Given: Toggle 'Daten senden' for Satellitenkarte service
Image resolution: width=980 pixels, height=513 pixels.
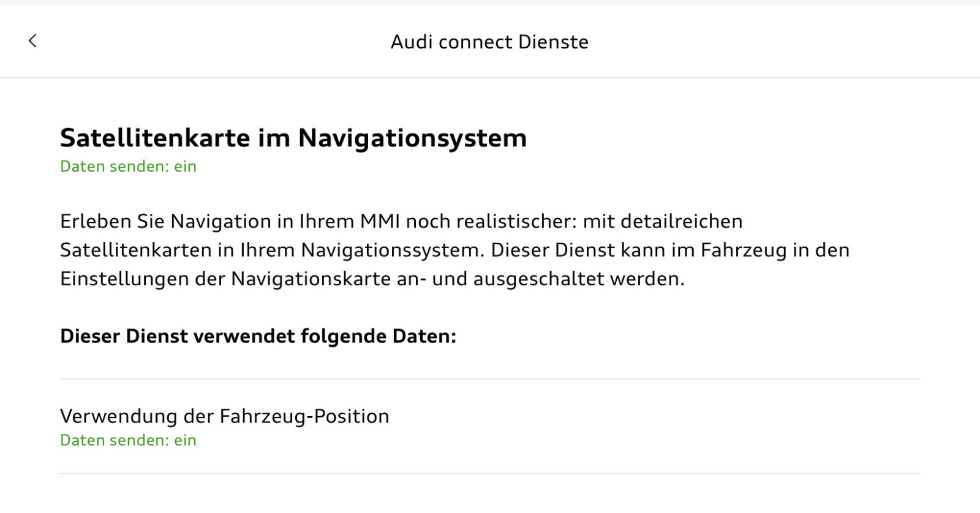Looking at the screenshot, I should (128, 166).
